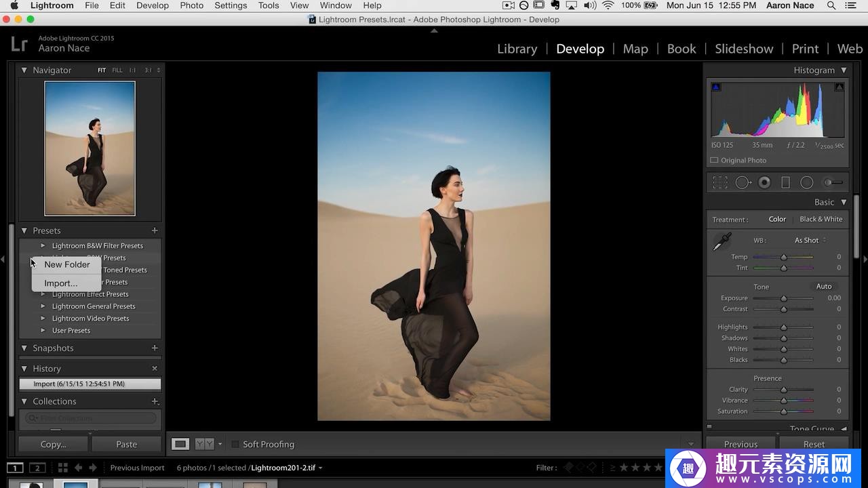This screenshot has height=488, width=868.
Task: Select the Crop Overlay tool
Action: point(720,182)
